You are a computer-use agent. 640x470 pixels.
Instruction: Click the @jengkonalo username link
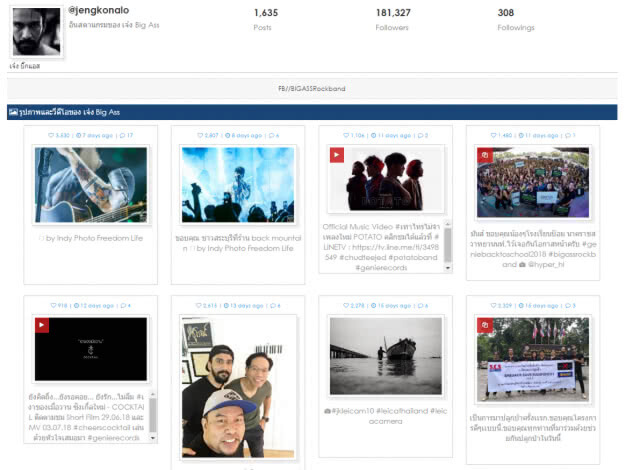click(x=98, y=10)
